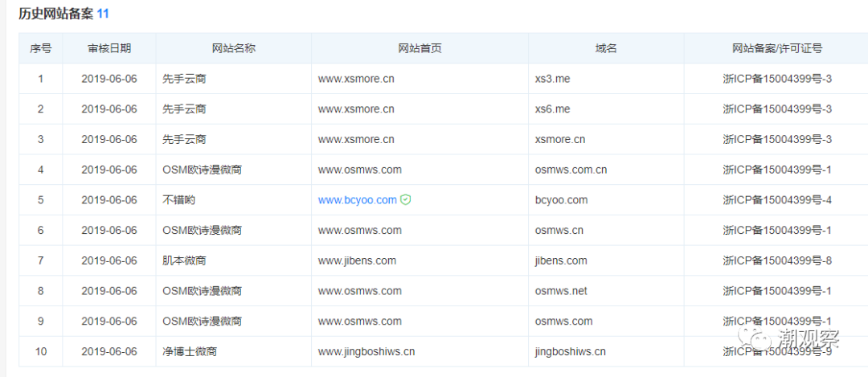
Task: Click domain xsmore.cn in row 3
Action: [560, 140]
